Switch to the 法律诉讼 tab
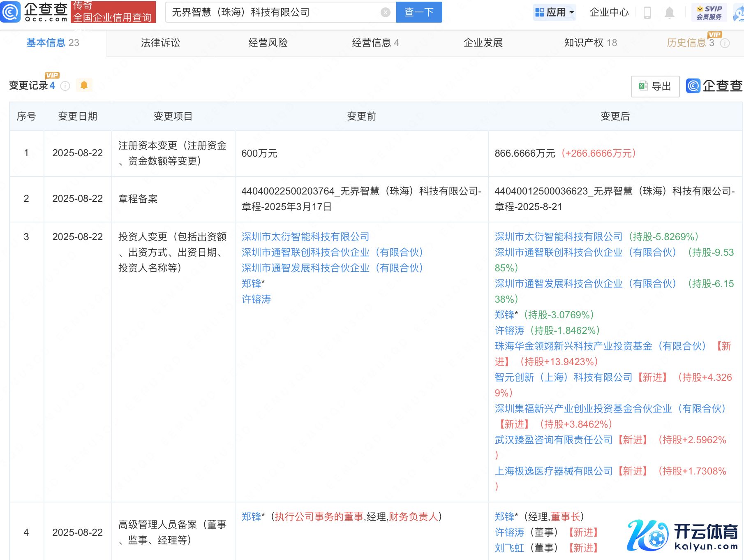 tap(160, 43)
